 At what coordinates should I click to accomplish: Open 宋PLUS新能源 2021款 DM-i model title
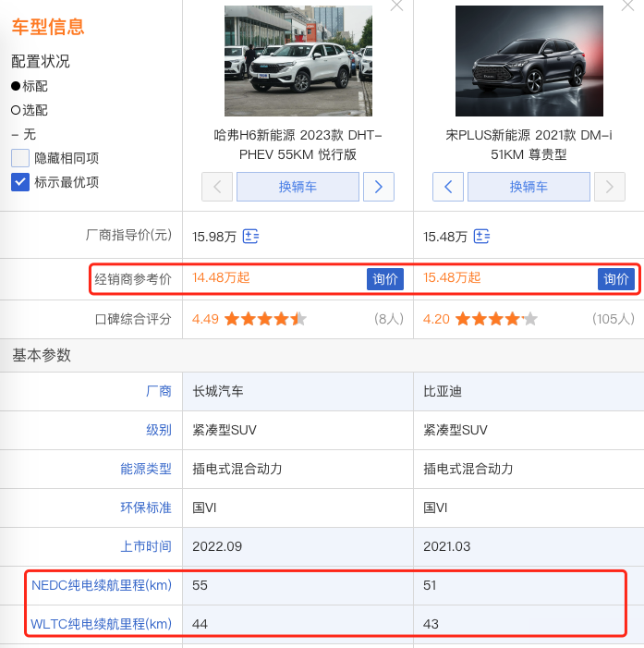pyautogui.click(x=529, y=144)
